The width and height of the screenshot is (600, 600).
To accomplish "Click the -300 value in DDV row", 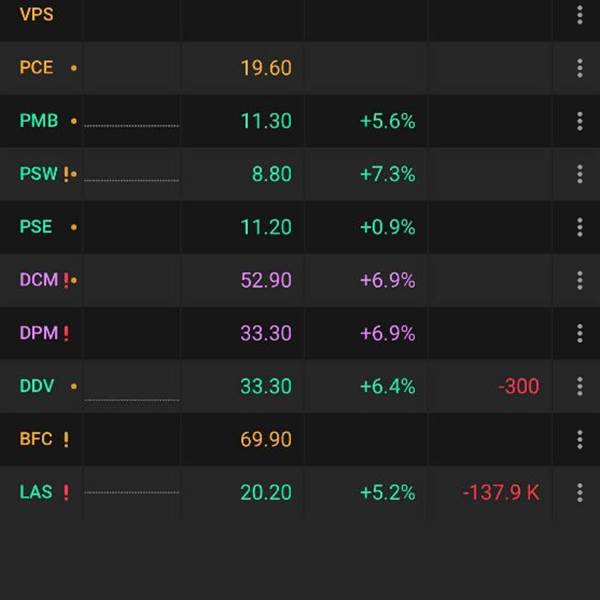I will pyautogui.click(x=518, y=386).
